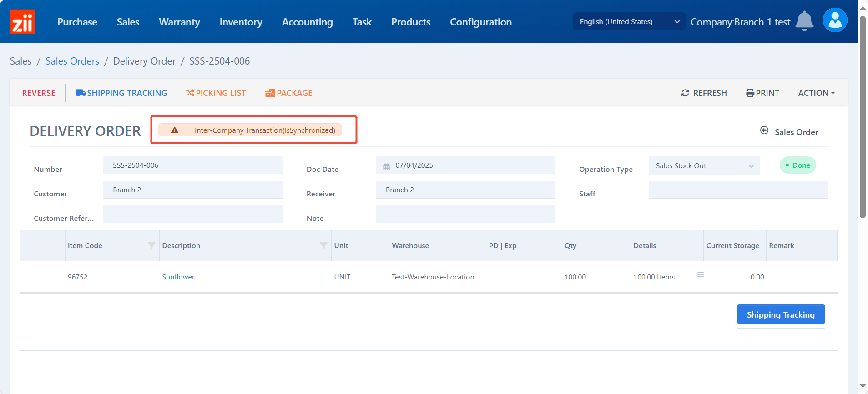Viewport: 868px width, 394px height.
Task: Click the Refresh toolbar button
Action: [x=704, y=93]
